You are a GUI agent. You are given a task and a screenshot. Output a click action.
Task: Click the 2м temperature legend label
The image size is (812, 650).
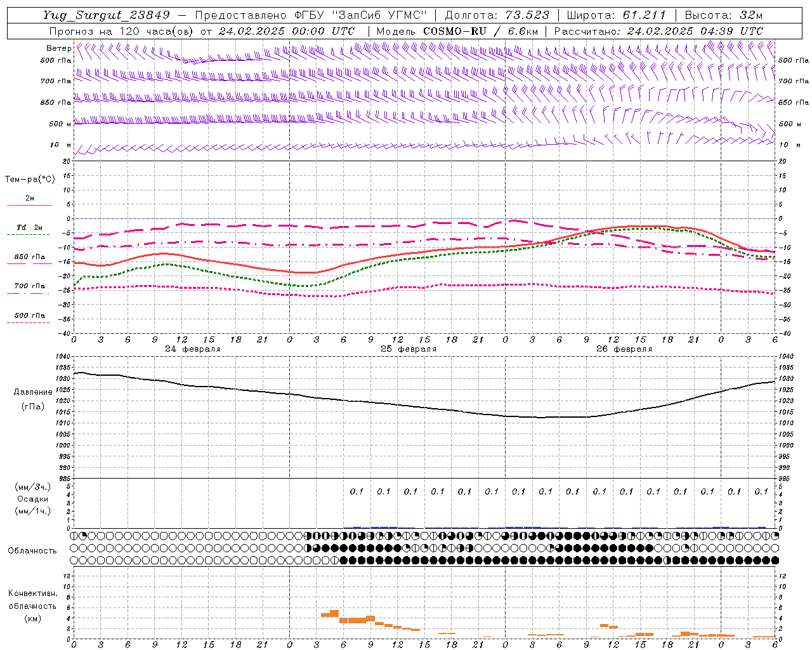pos(30,198)
